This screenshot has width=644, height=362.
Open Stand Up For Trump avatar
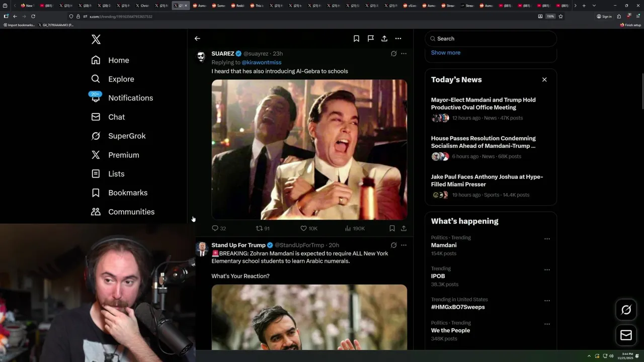pos(201,248)
